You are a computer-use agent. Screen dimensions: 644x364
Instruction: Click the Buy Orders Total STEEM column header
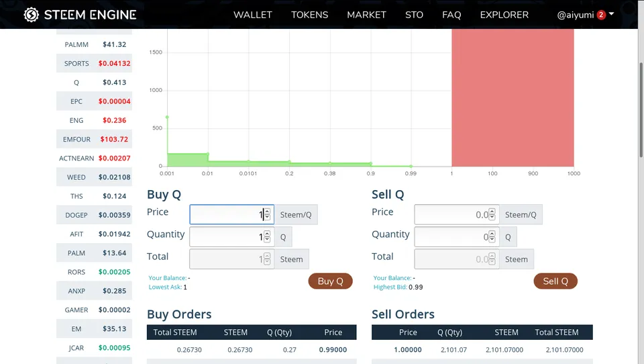tap(175, 332)
